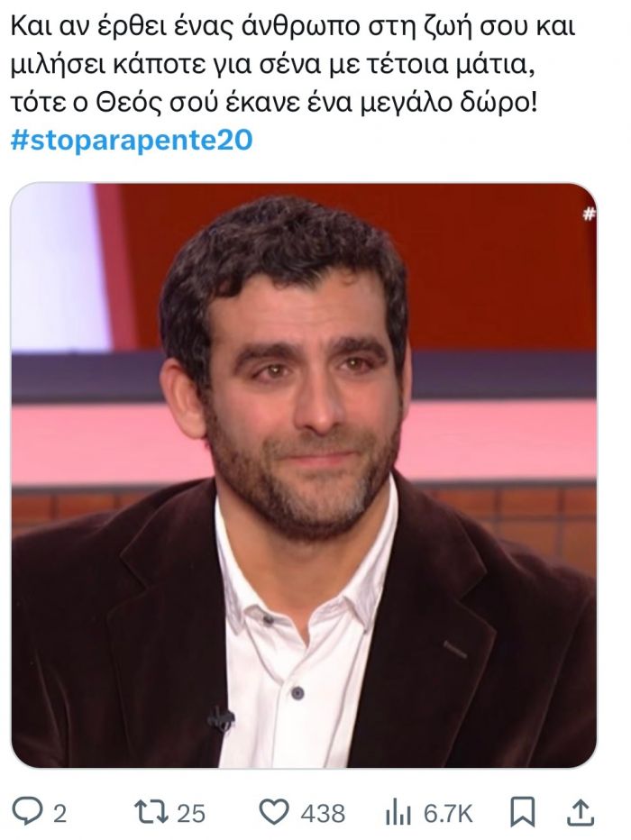Click the tweet's first line beginning "Και αν έρθει"
Viewport: 631px width, 840px height.
click(292, 27)
